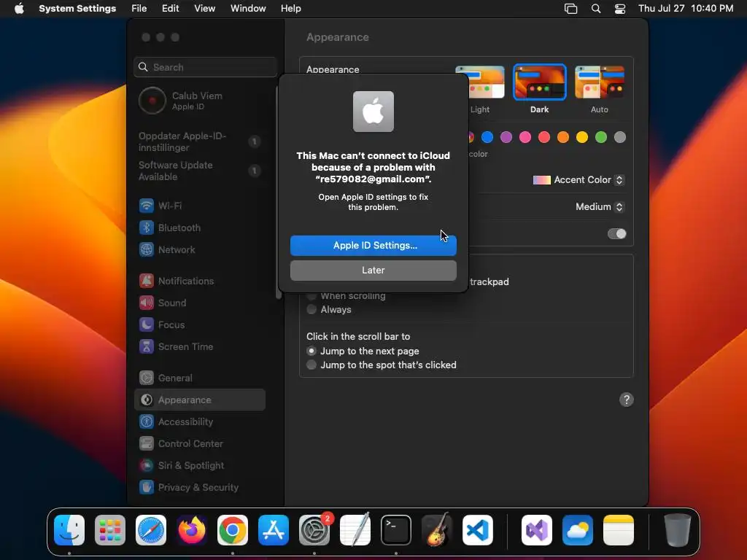The height and width of the screenshot is (560, 747).
Task: Pick the purple accent color
Action: coord(506,137)
